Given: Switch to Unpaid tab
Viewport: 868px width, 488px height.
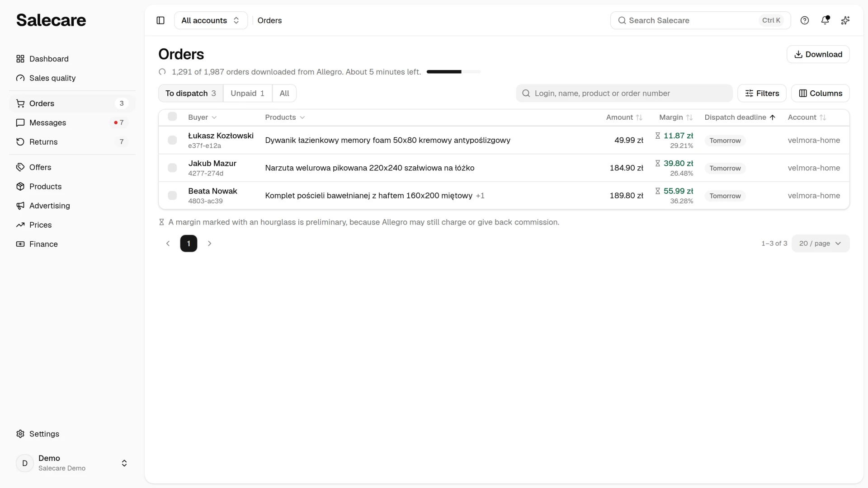Looking at the screenshot, I should click(247, 94).
